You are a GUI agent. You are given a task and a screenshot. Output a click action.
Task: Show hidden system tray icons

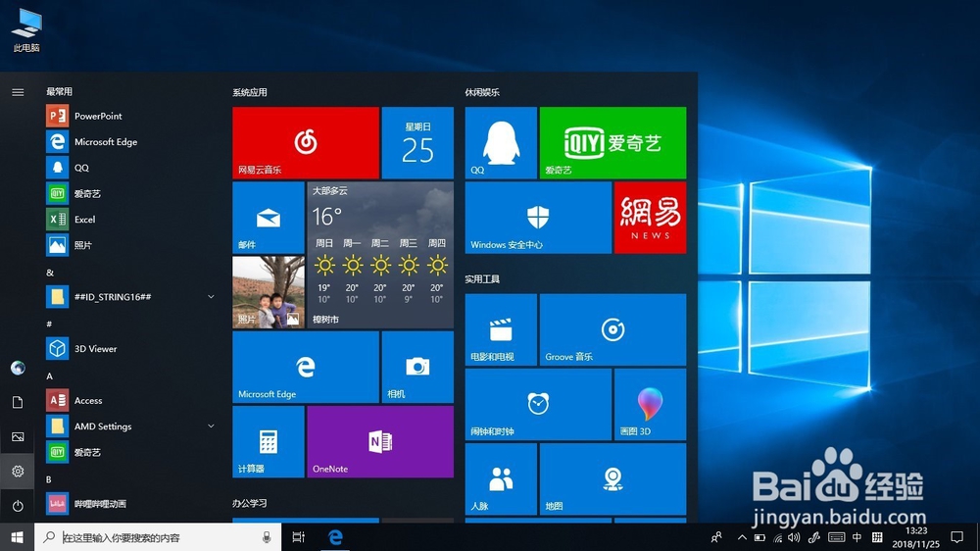742,537
